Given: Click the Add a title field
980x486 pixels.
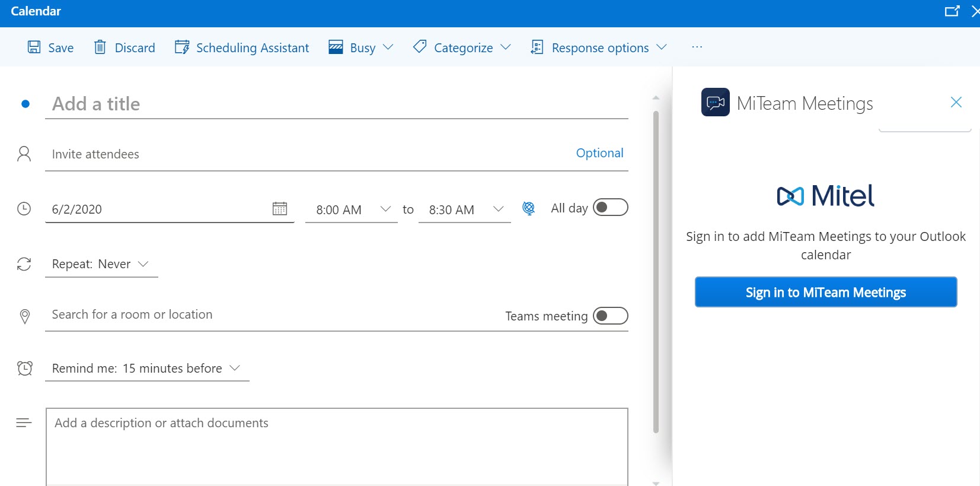Looking at the screenshot, I should (x=336, y=104).
